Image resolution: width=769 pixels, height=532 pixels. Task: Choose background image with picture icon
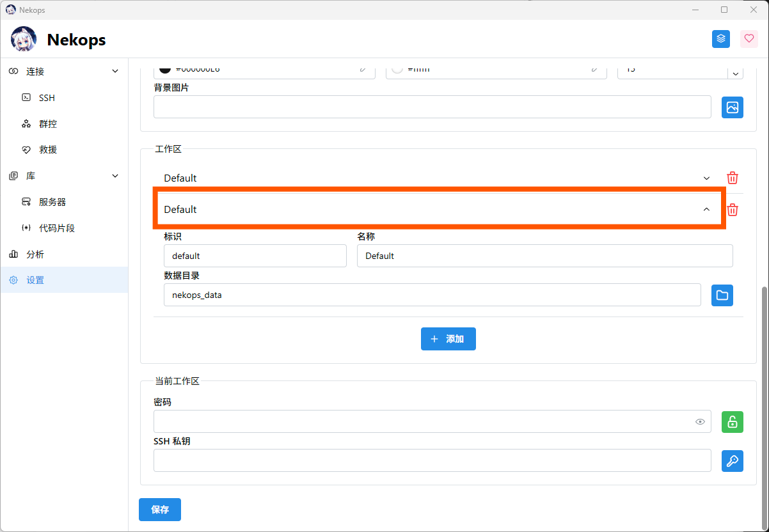coord(733,107)
